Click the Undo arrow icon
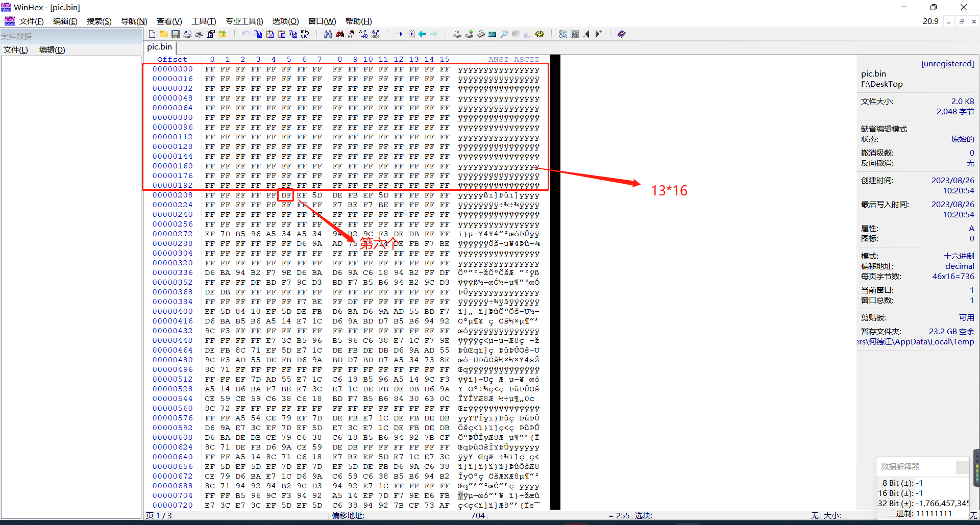 [x=246, y=34]
